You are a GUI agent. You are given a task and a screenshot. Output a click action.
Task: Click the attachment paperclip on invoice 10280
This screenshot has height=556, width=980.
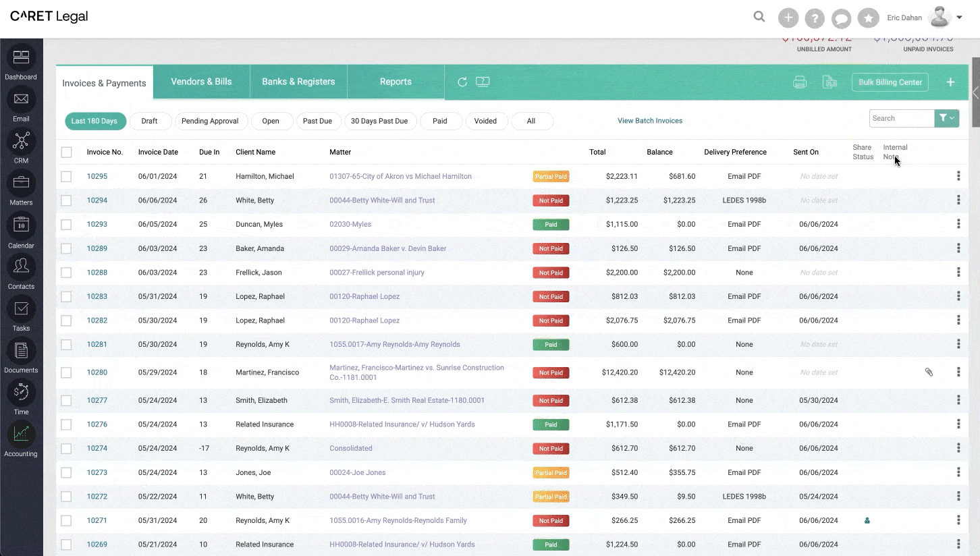tap(929, 372)
